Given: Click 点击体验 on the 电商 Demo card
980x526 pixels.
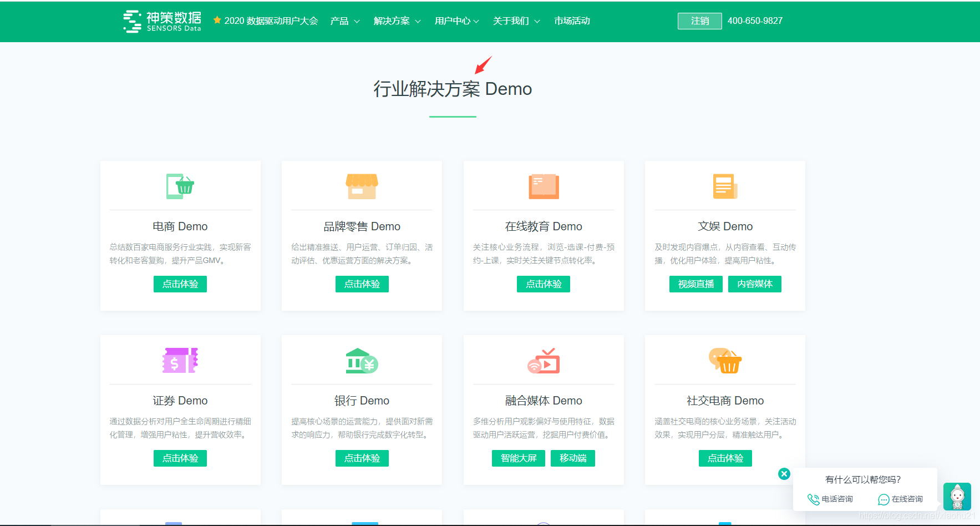Looking at the screenshot, I should click(180, 284).
